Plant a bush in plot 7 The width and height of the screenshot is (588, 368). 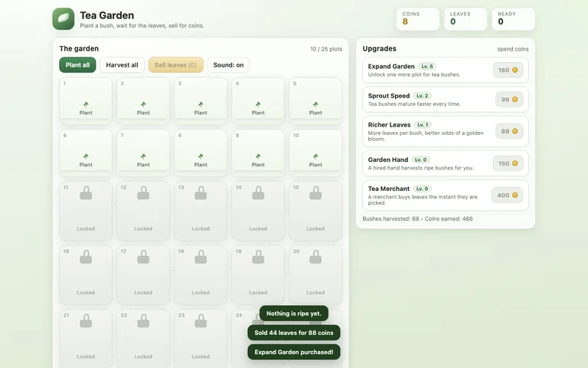coord(143,153)
